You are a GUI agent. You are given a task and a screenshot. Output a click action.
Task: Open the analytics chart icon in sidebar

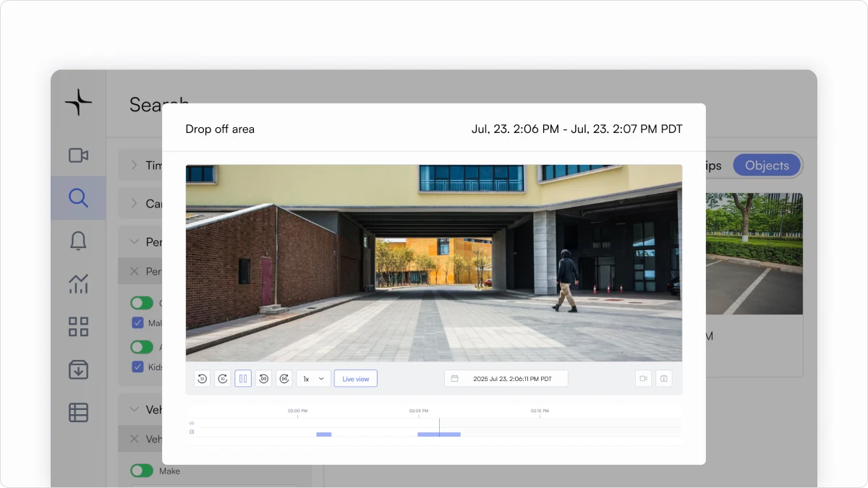click(x=78, y=284)
